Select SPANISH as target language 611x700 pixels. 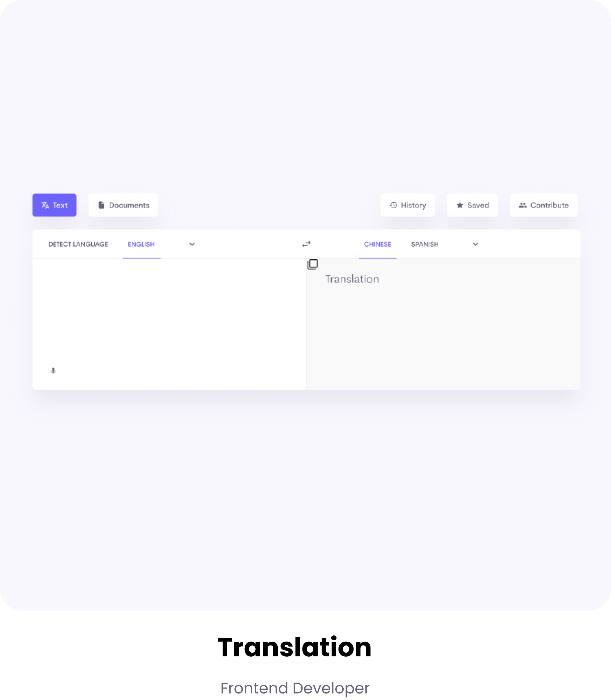(x=425, y=244)
